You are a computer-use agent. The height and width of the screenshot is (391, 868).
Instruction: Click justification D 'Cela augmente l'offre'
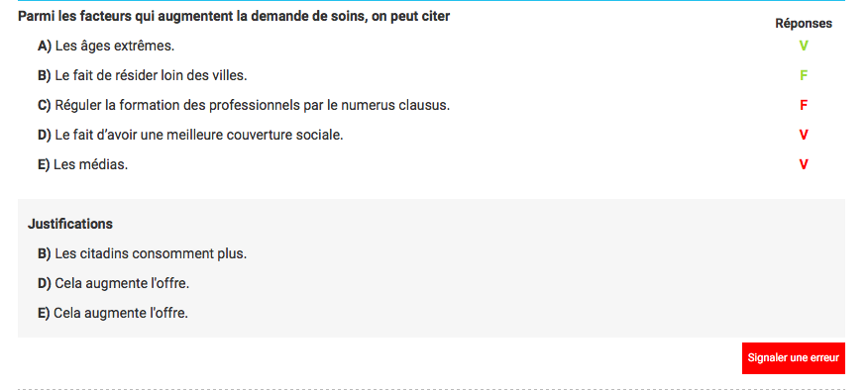(114, 284)
